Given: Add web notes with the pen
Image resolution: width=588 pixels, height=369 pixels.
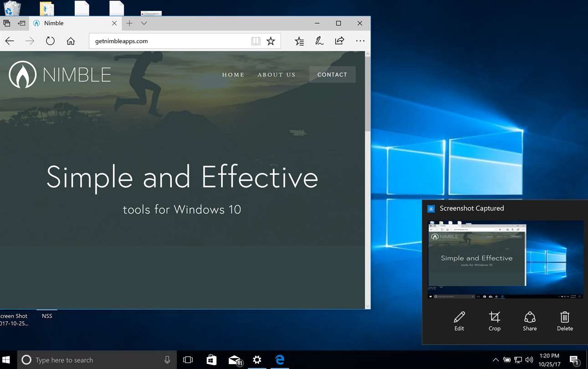Looking at the screenshot, I should point(319,41).
